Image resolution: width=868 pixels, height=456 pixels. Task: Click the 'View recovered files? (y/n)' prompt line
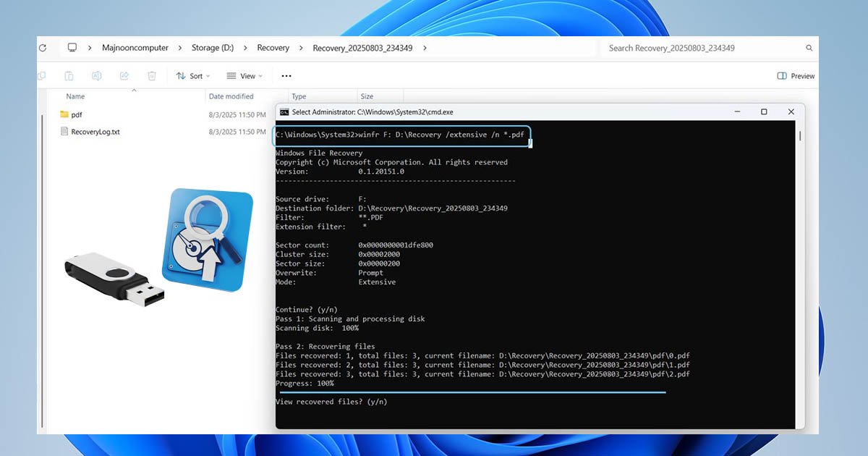tap(331, 402)
